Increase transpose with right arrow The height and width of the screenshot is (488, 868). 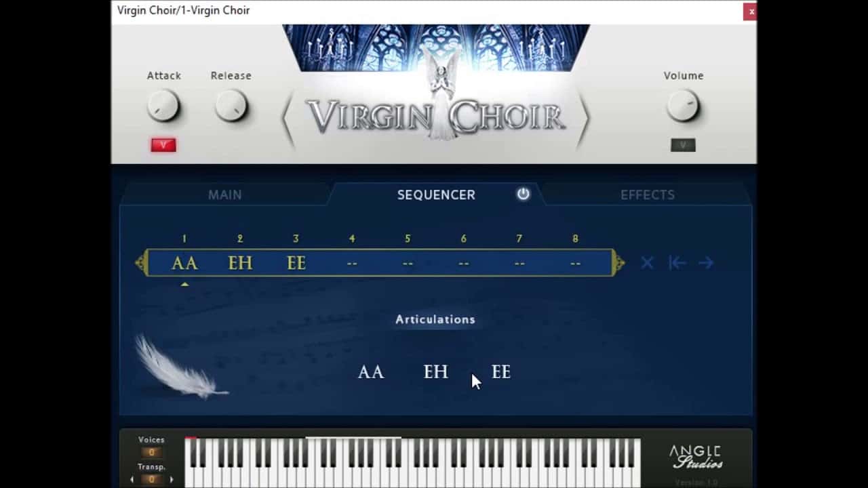point(172,479)
